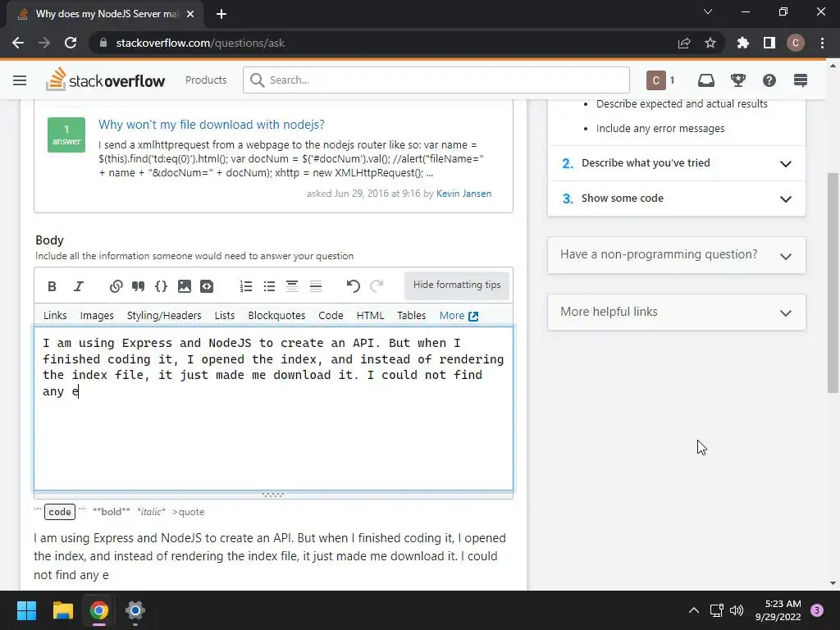The width and height of the screenshot is (840, 630).
Task: Open Chrome side panel icon
Action: pyautogui.click(x=769, y=43)
